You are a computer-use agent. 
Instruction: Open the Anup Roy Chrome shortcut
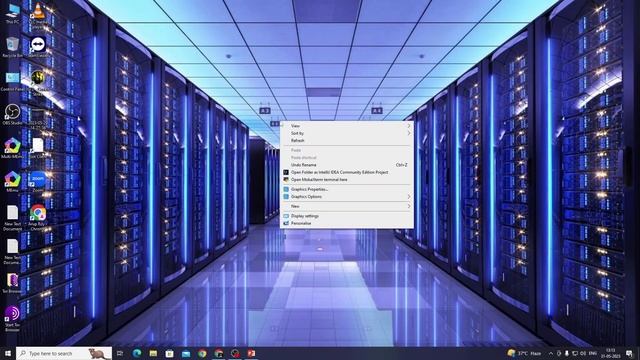point(38,218)
